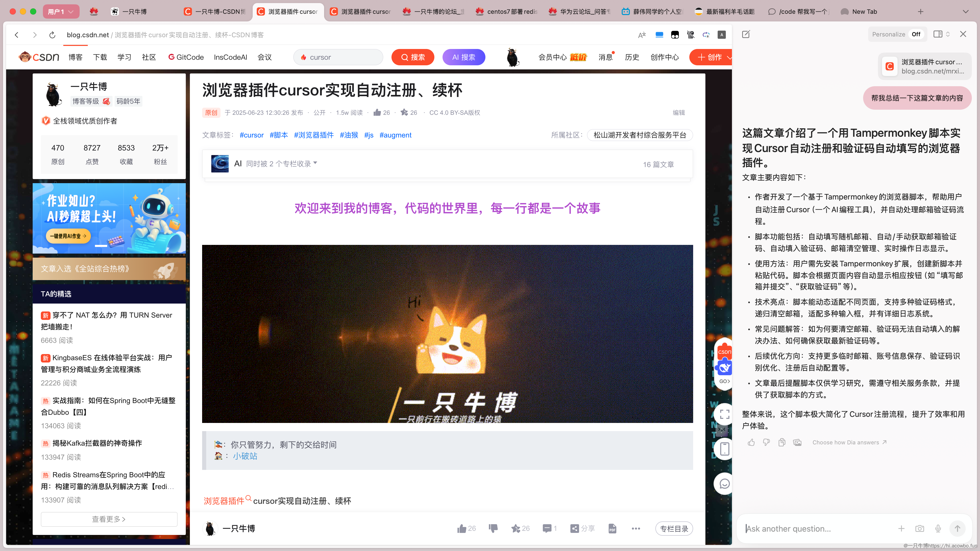Go back with the browser back arrow
Screen dimensions: 980x551
(17, 35)
